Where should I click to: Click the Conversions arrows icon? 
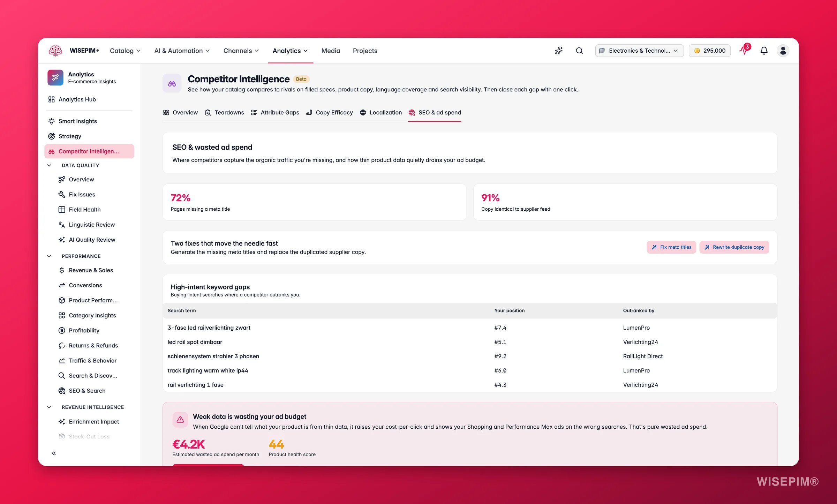62,285
